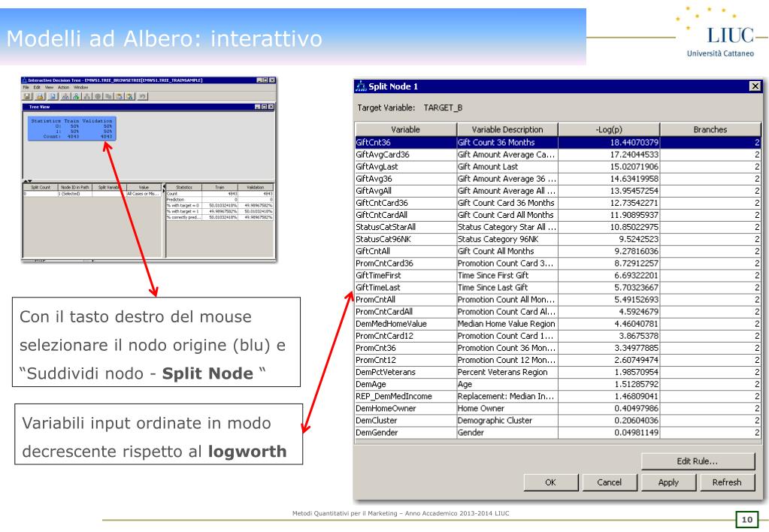Select the DemCluster variable
Screen dimensions: 769x532
coord(406,420)
